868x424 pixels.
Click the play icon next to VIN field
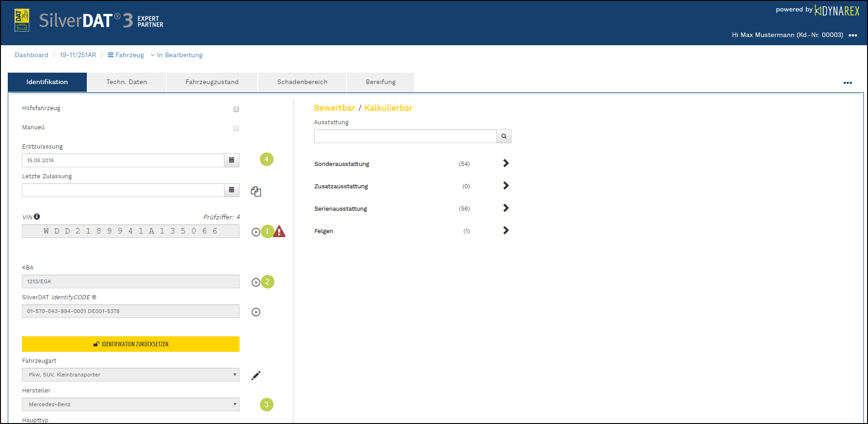pyautogui.click(x=256, y=232)
